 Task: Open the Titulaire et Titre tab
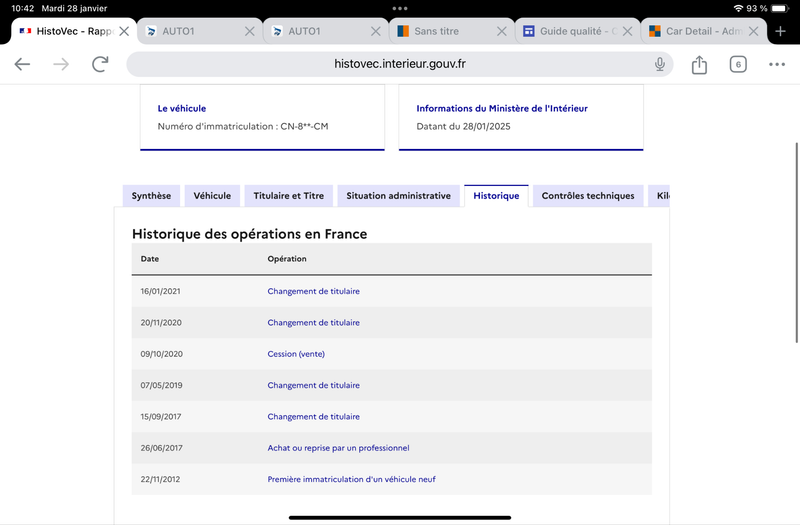[288, 196]
